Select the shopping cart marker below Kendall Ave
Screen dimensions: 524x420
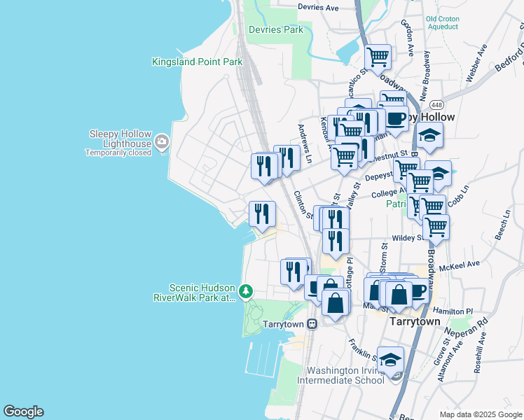click(344, 157)
